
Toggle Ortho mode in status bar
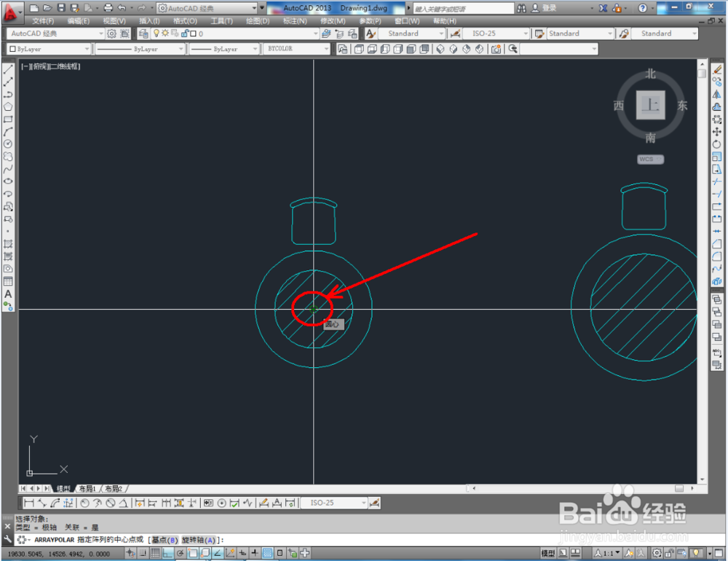(x=167, y=553)
